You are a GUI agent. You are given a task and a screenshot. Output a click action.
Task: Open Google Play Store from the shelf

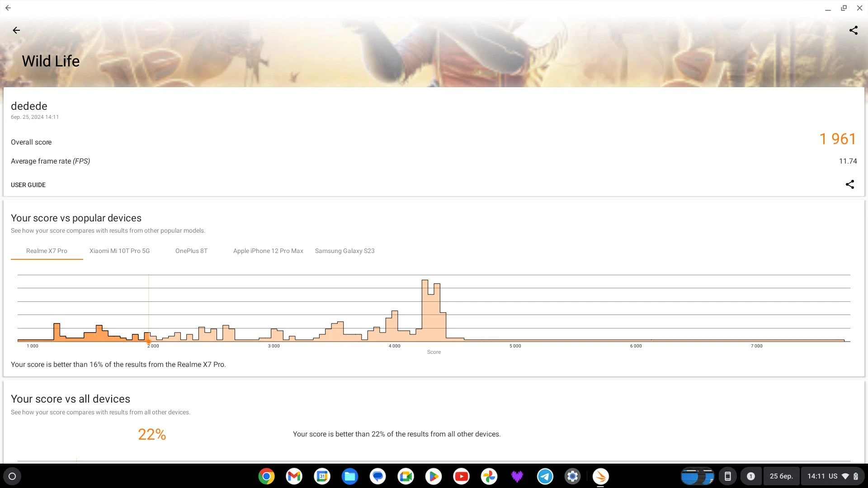(x=434, y=476)
